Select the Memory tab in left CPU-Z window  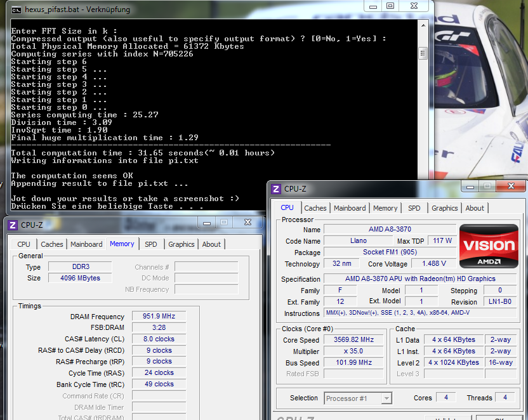pos(122,244)
